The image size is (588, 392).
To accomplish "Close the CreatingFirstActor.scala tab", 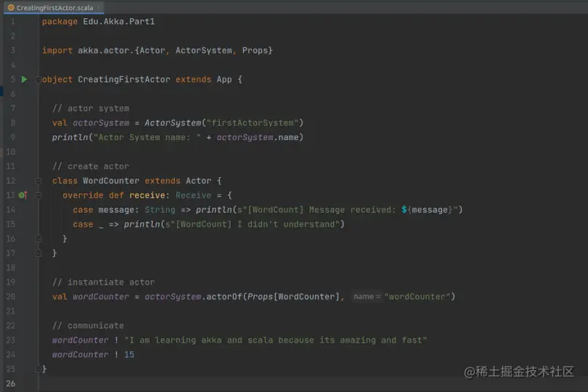I will pos(99,7).
